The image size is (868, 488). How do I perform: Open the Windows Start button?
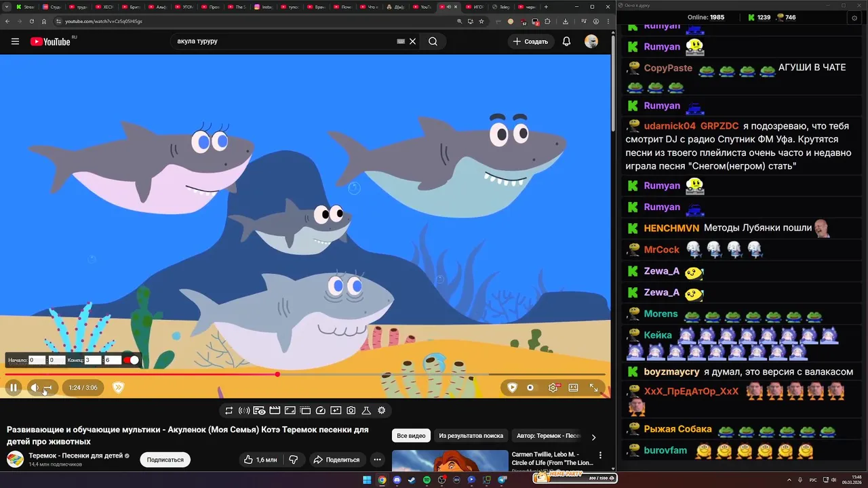(x=367, y=480)
